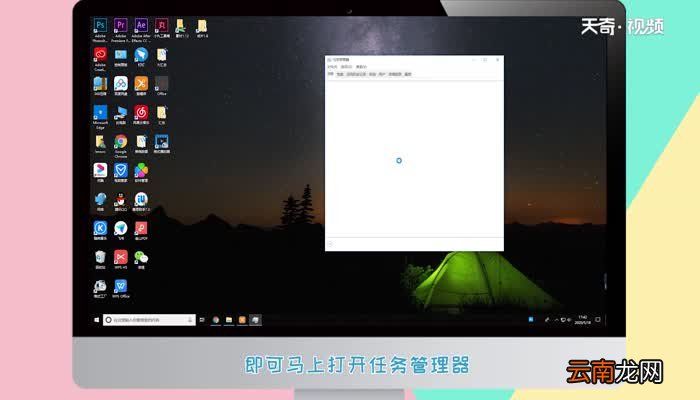700x400 pixels.
Task: Select the red WPS H5 icon
Action: click(x=121, y=258)
